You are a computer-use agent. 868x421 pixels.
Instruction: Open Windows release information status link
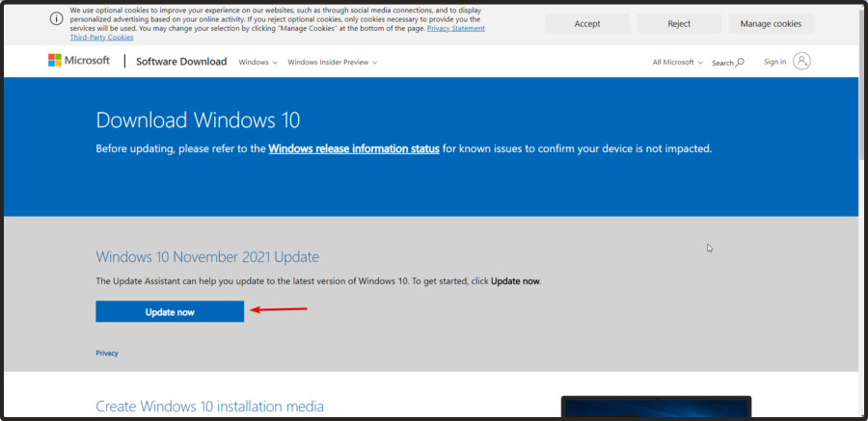pos(354,148)
